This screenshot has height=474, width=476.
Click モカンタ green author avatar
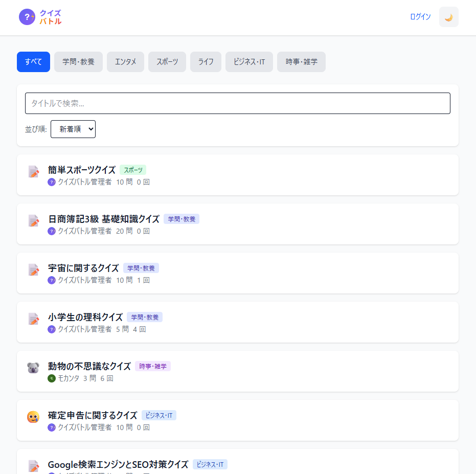[x=51, y=378]
